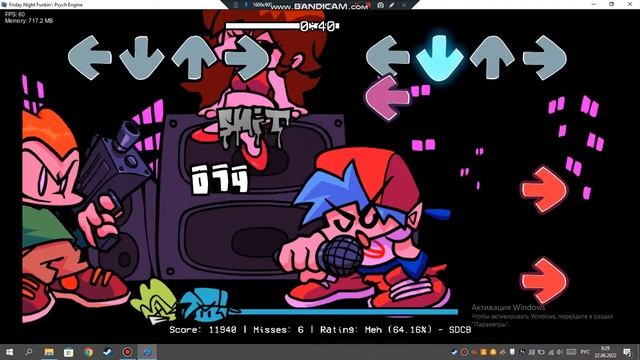Open the taskbar clock and date

pyautogui.click(x=605, y=352)
